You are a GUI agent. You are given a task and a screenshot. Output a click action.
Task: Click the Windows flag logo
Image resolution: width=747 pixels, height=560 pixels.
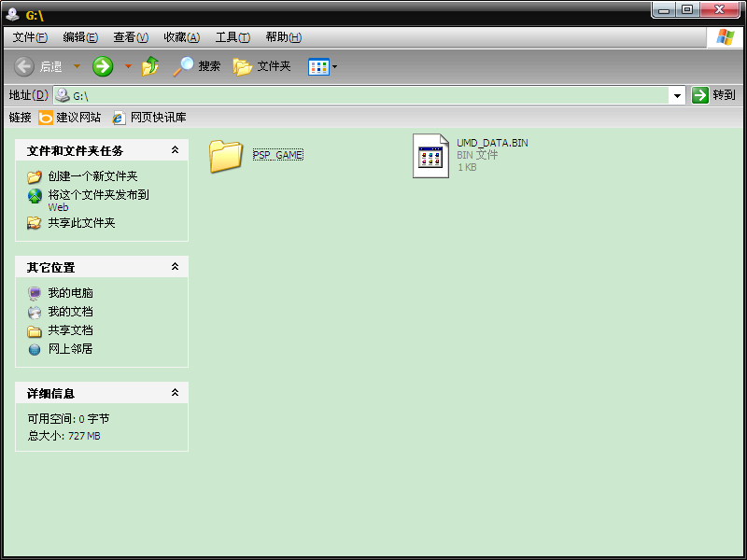point(726,37)
